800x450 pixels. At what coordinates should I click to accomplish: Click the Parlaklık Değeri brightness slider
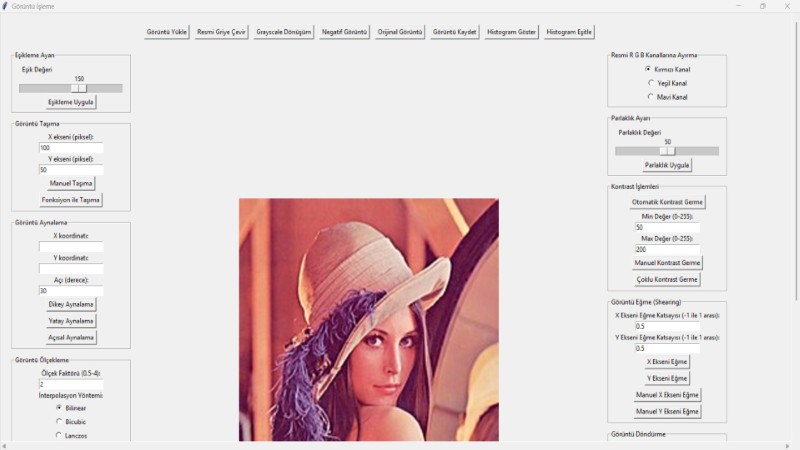(x=667, y=151)
